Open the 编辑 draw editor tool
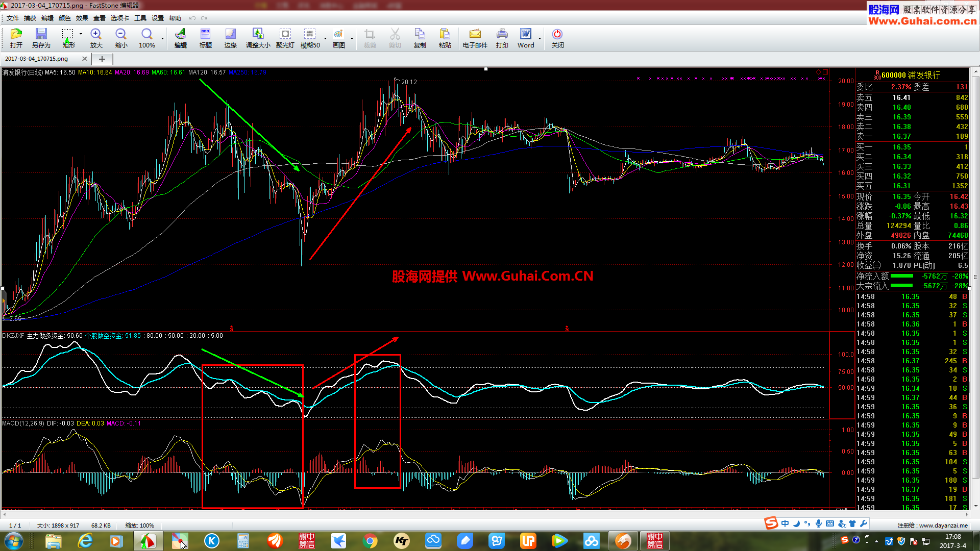Screen dimensions: 980x551 (x=180, y=38)
